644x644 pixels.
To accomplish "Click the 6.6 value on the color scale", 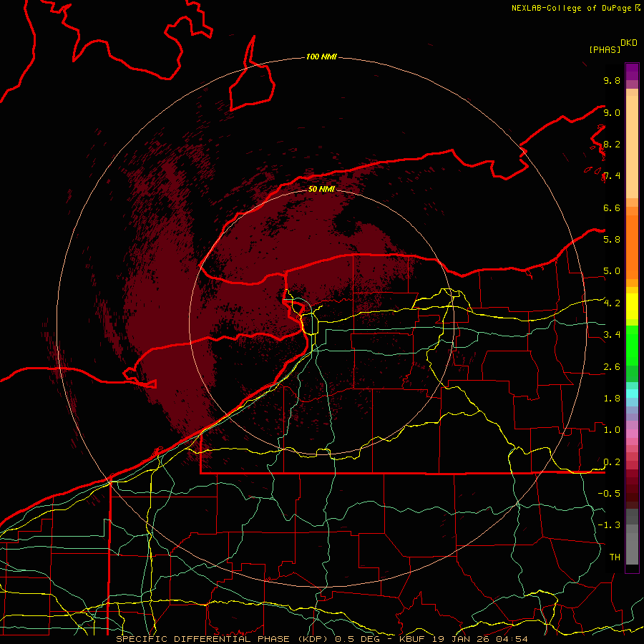I will click(612, 208).
